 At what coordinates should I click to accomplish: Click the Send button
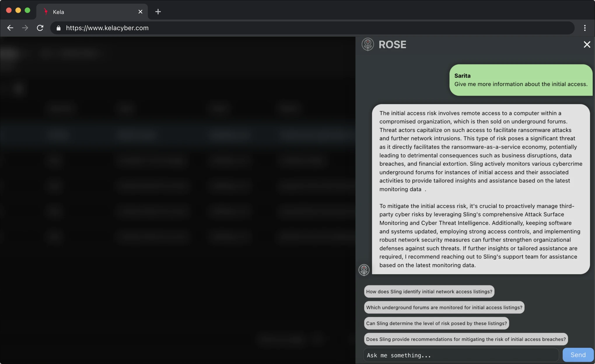click(x=578, y=355)
